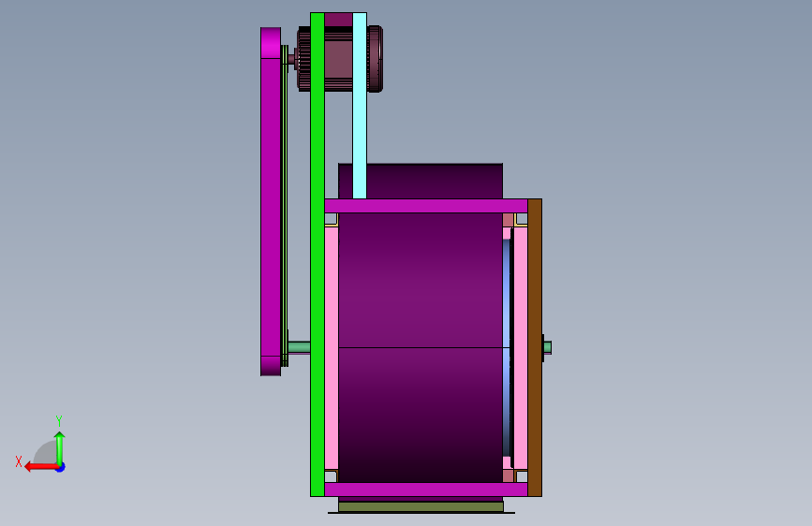
Task: Select the brown side plate on the right
Action: tap(535, 347)
